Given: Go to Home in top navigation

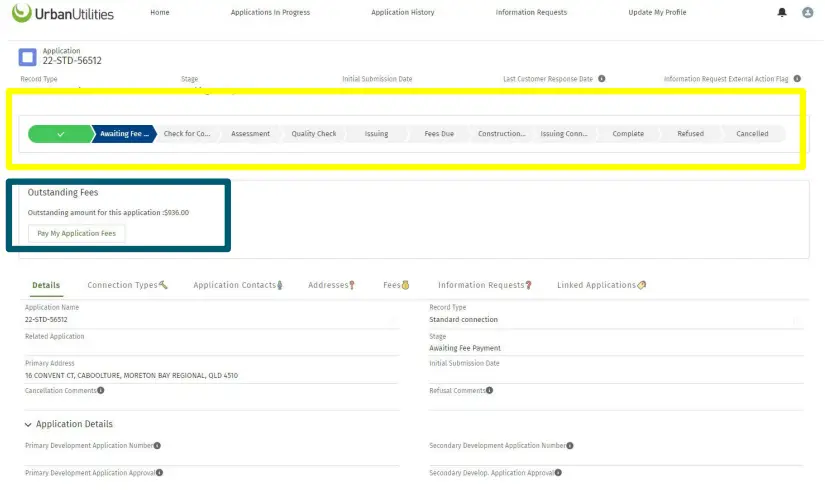Looking at the screenshot, I should tap(160, 12).
